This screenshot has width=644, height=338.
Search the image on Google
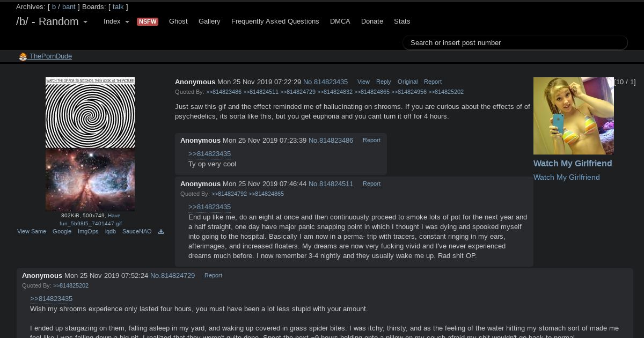pyautogui.click(x=62, y=232)
